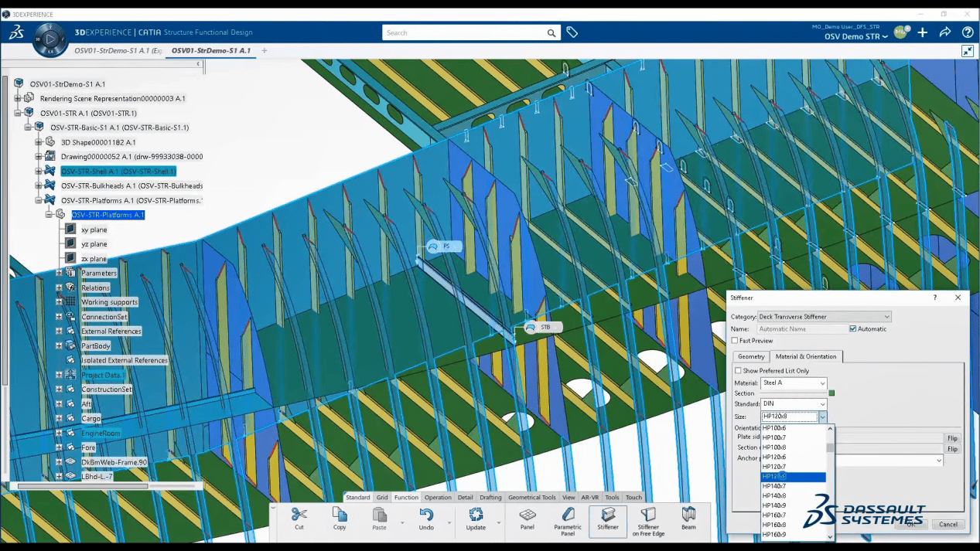Select the Beam command
The height and width of the screenshot is (551, 980).
(688, 519)
